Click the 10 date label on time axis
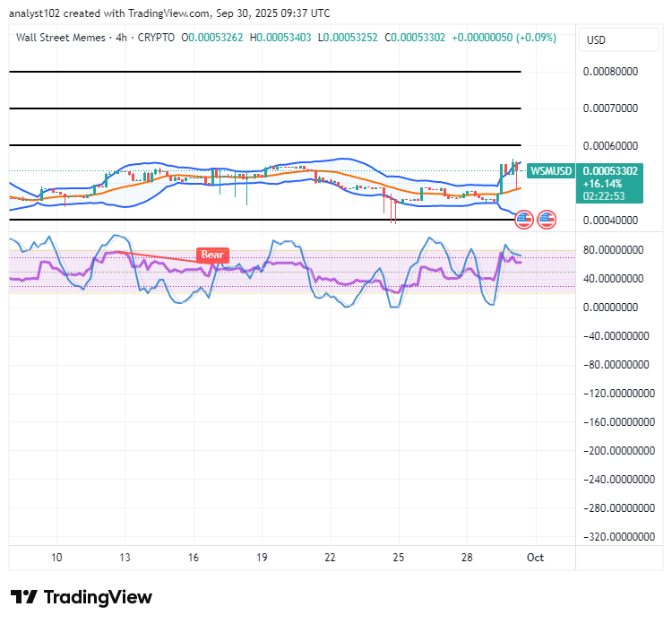672x624 pixels. (56, 558)
